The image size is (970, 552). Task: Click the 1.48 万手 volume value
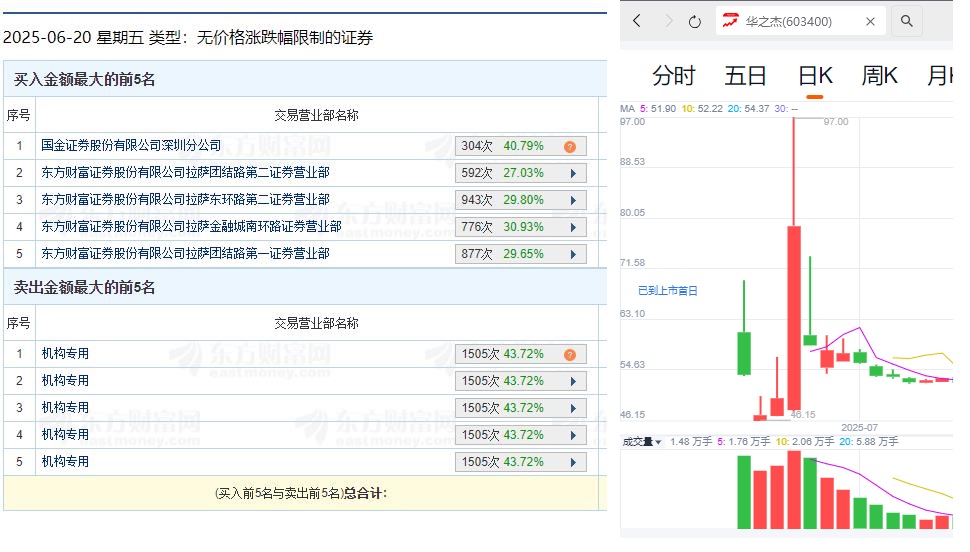691,442
